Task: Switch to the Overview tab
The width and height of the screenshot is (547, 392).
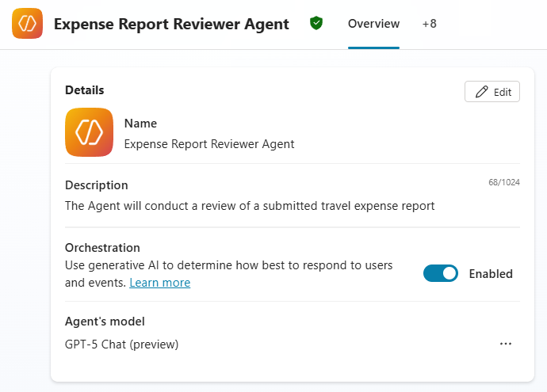Action: 373,24
